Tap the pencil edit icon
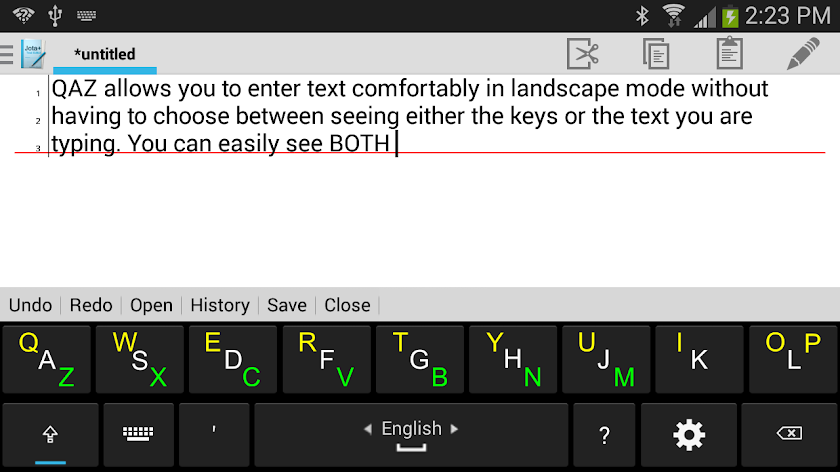The width and height of the screenshot is (840, 472). [x=803, y=53]
